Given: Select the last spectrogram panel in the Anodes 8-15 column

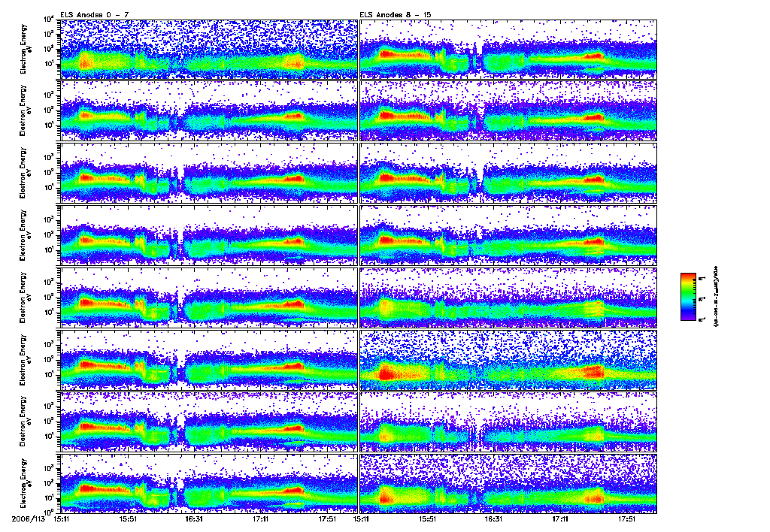Looking at the screenshot, I should point(508,483).
